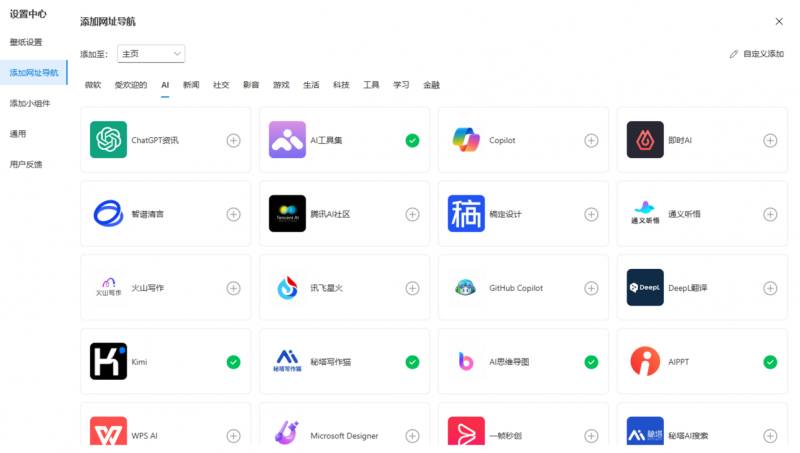Click the ChatGPT资讯 logo icon

(108, 140)
